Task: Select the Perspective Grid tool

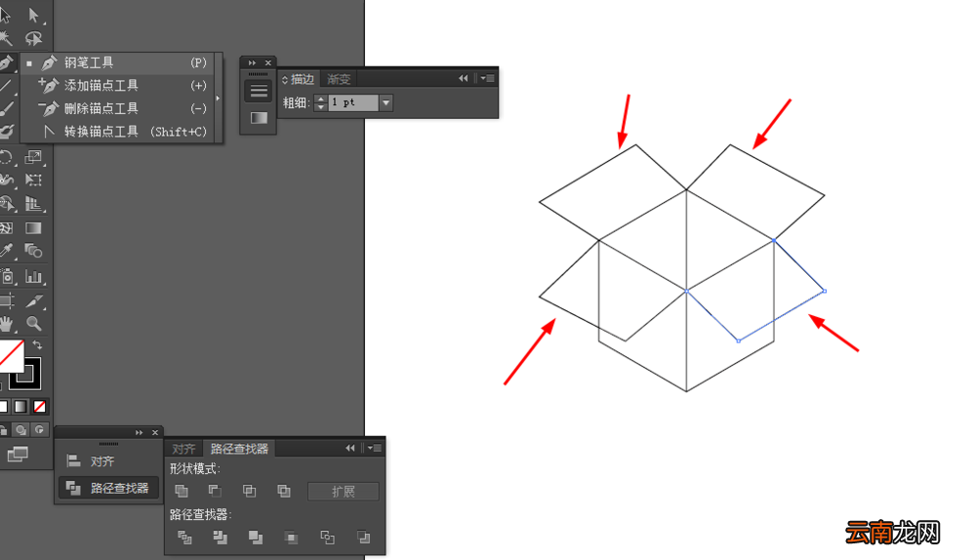Action: [x=33, y=204]
